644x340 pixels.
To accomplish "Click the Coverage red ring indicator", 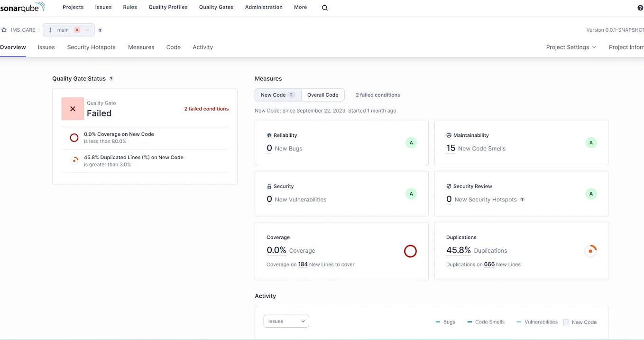I will [x=410, y=251].
